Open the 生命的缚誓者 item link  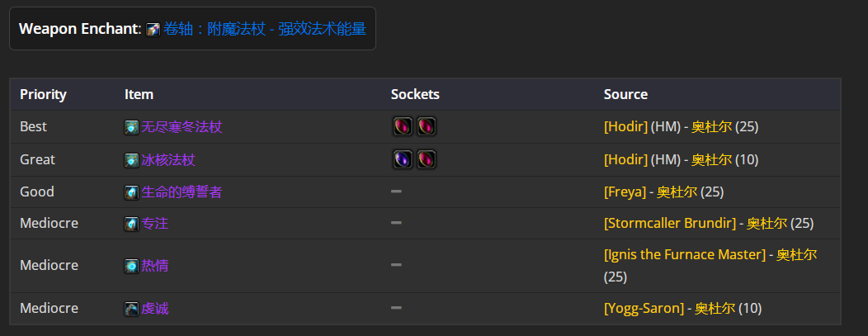click(x=182, y=192)
